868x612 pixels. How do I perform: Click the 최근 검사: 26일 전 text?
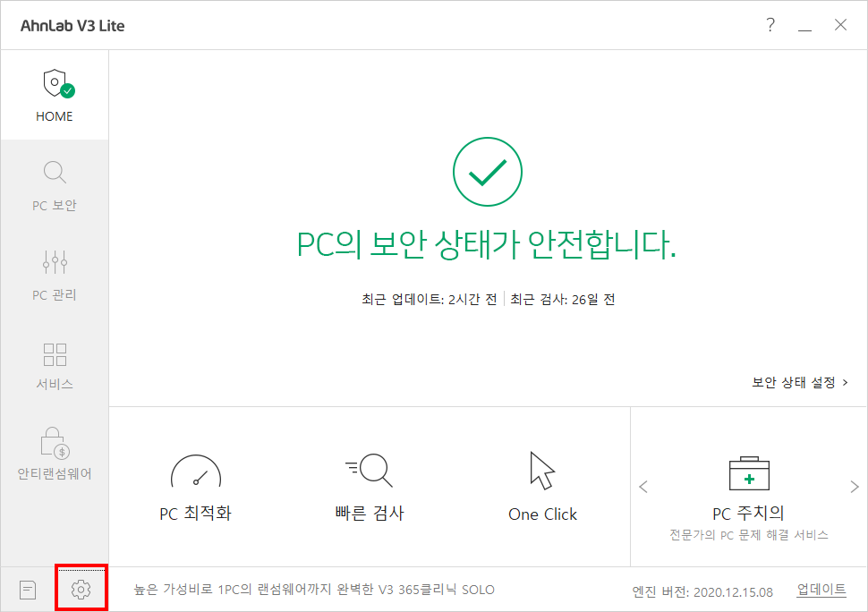click(x=563, y=300)
